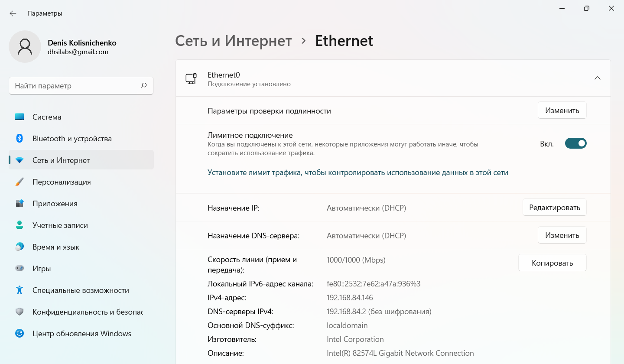Image resolution: width=624 pixels, height=364 pixels.
Task: Select Время и язык in sidebar
Action: pyautogui.click(x=55, y=247)
